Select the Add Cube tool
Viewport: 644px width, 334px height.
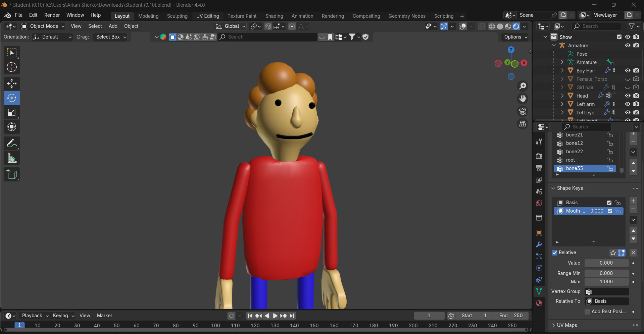pyautogui.click(x=12, y=174)
